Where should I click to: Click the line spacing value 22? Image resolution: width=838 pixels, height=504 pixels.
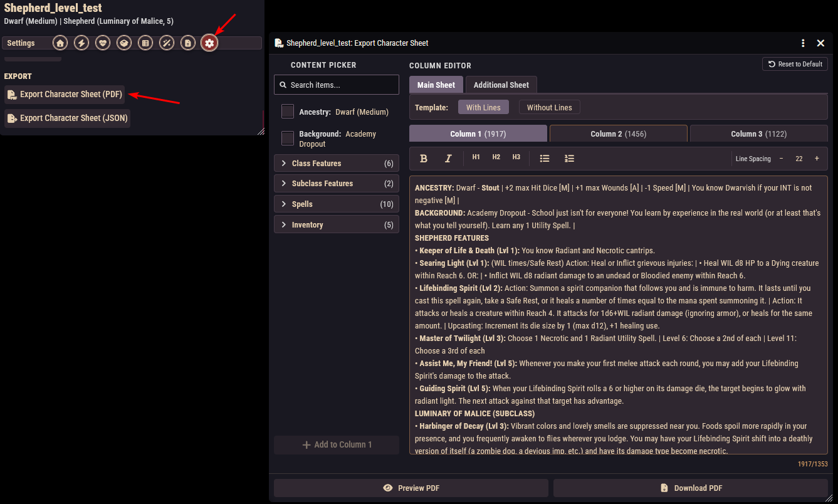[x=799, y=159]
